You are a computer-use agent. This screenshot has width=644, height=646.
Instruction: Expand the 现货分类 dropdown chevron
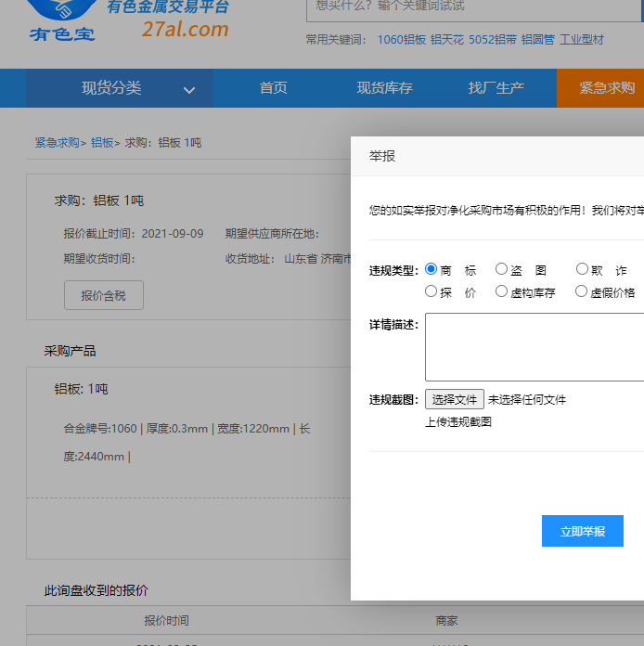click(x=189, y=90)
